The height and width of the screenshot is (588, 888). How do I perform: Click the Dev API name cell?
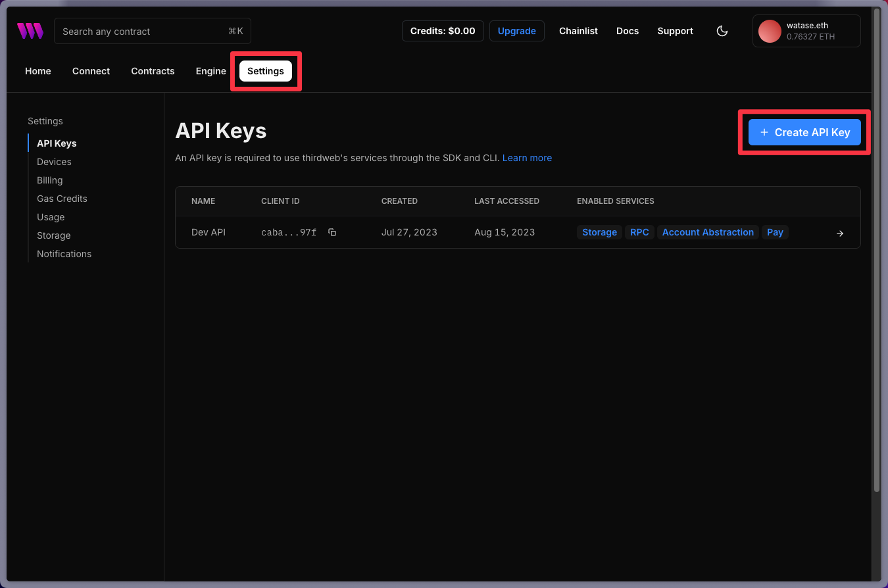pyautogui.click(x=209, y=232)
